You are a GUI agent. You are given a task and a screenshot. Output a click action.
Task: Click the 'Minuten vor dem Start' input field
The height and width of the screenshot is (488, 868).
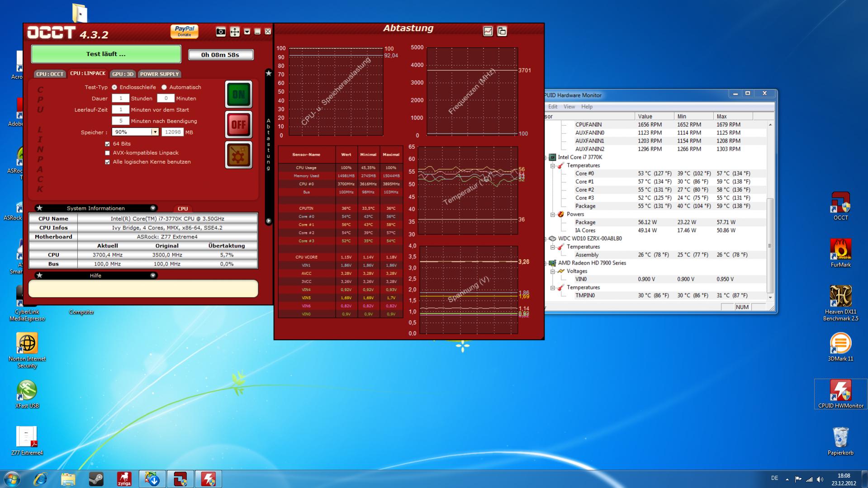tap(120, 109)
